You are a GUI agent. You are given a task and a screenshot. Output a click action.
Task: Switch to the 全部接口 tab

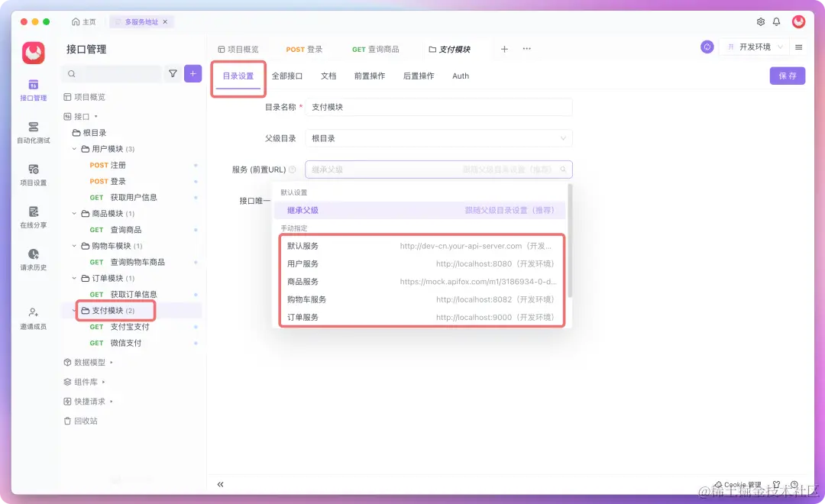(288, 76)
